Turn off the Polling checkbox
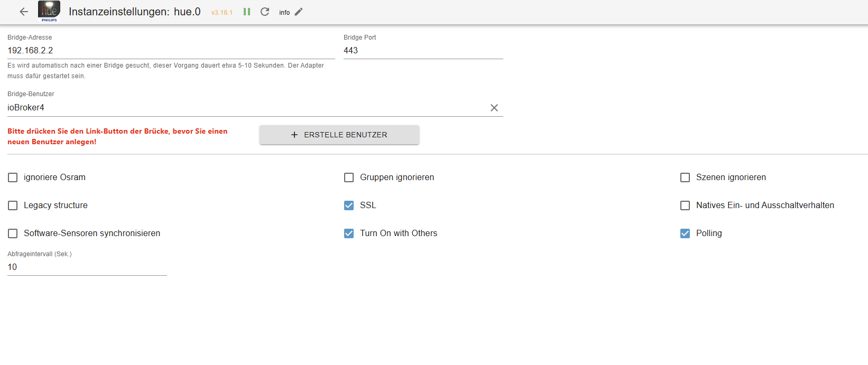868x365 pixels. tap(685, 233)
